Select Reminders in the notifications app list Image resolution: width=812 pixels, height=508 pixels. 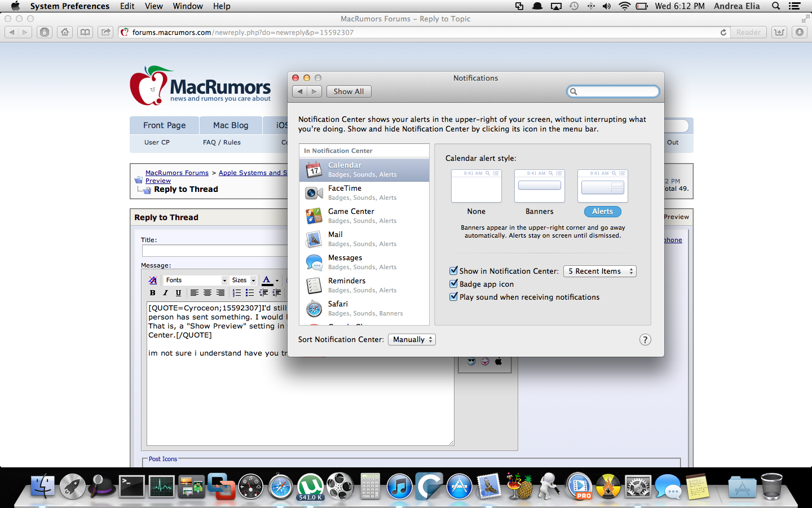[364, 286]
